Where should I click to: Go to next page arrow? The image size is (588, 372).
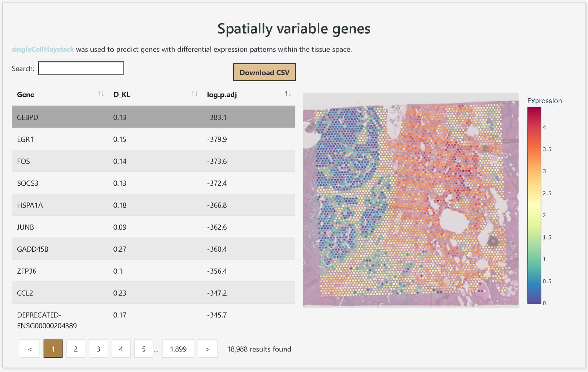coord(208,349)
